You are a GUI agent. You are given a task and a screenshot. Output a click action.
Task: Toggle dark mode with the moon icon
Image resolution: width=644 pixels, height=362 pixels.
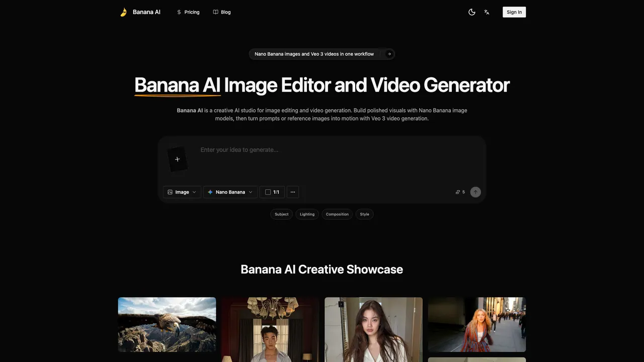click(x=472, y=12)
